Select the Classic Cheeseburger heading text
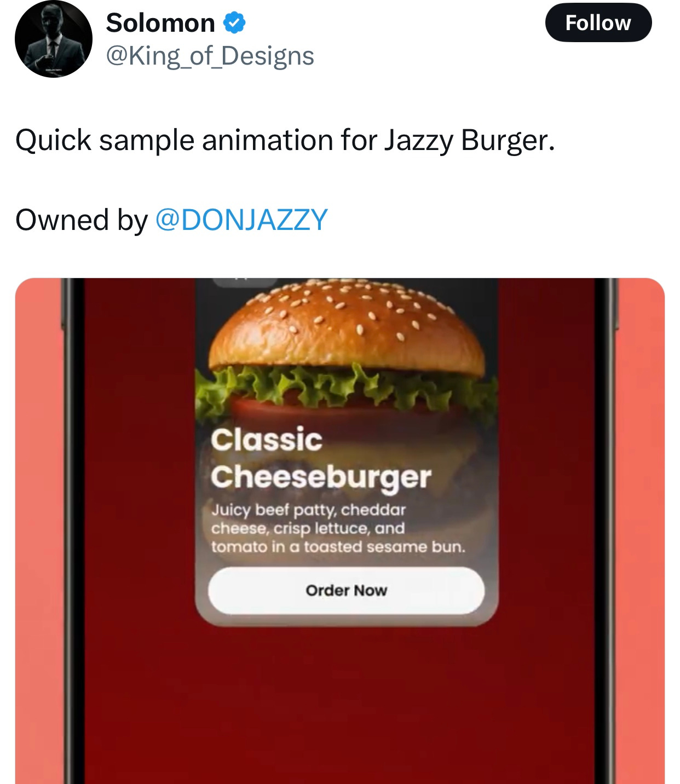Viewport: 680px width, 784px height. [x=321, y=459]
